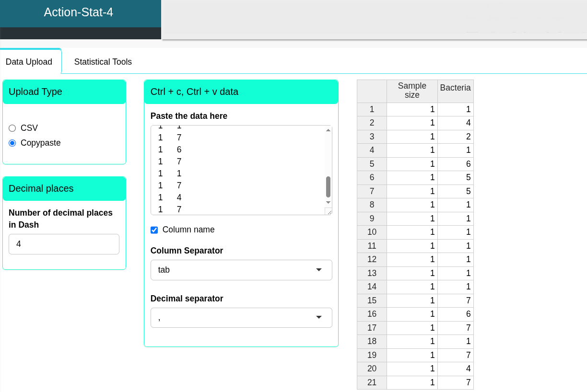Viewport: 587px width, 392px height.
Task: Click the Sample size column header
Action: (412, 91)
